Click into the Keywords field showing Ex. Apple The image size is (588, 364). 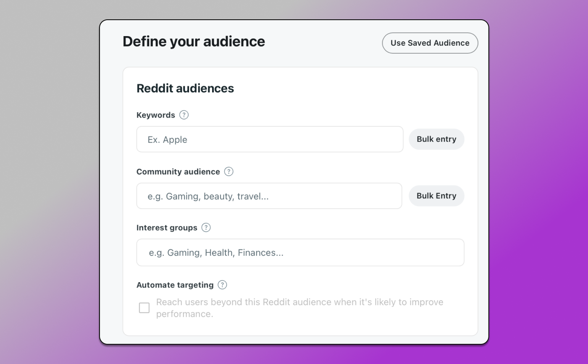coord(270,139)
